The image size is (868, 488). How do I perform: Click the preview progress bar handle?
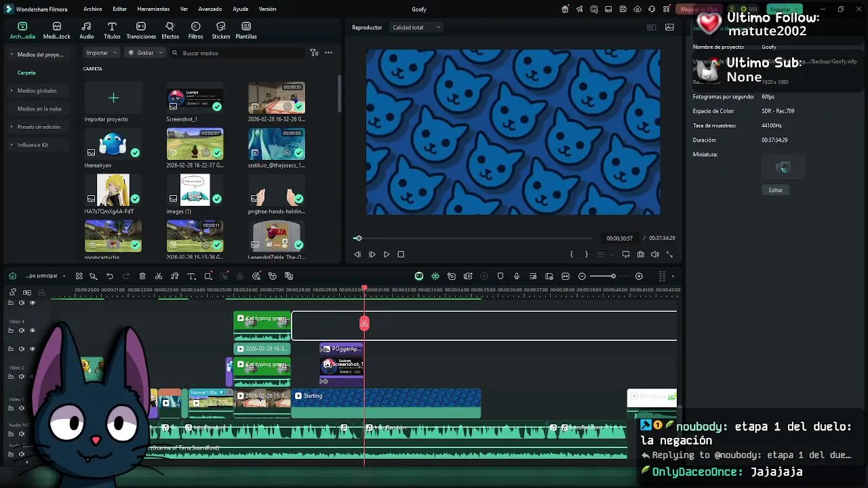coord(358,238)
